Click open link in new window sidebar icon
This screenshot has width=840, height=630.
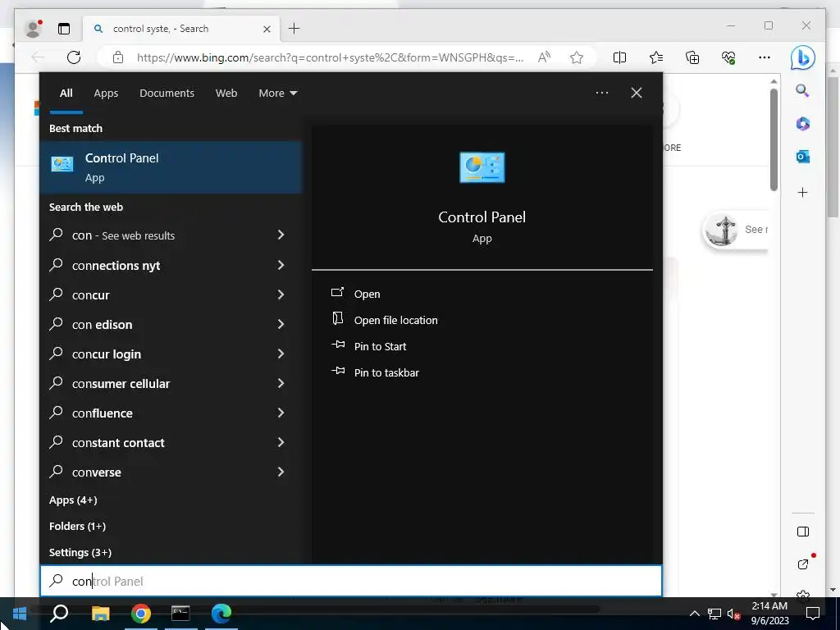point(802,564)
